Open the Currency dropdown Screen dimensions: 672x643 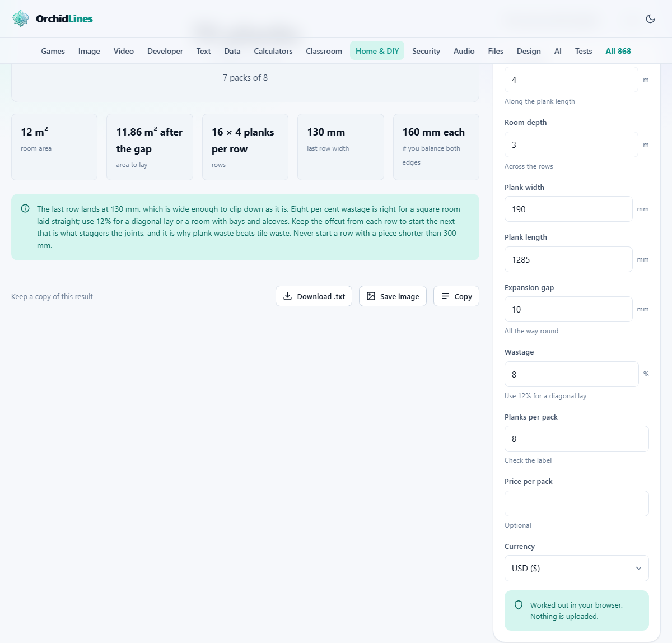click(576, 568)
